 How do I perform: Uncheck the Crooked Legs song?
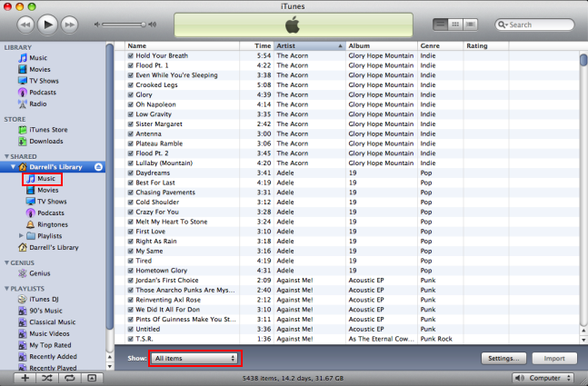click(x=131, y=84)
